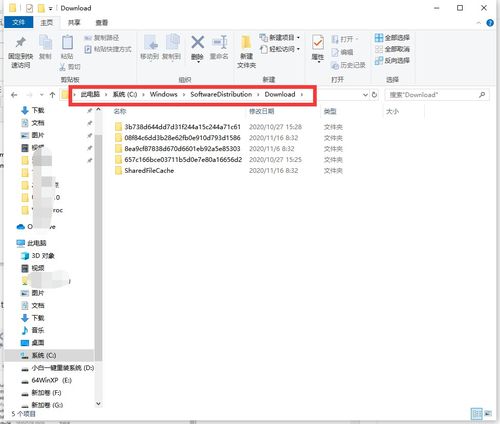Create a new folder with ribbon icon

coord(246,43)
